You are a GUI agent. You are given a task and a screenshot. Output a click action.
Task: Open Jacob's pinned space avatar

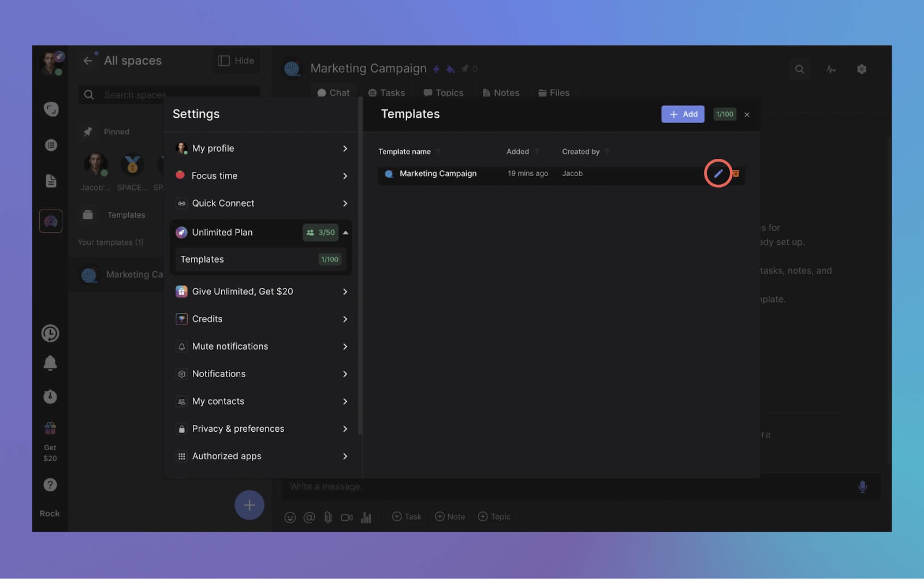(96, 166)
